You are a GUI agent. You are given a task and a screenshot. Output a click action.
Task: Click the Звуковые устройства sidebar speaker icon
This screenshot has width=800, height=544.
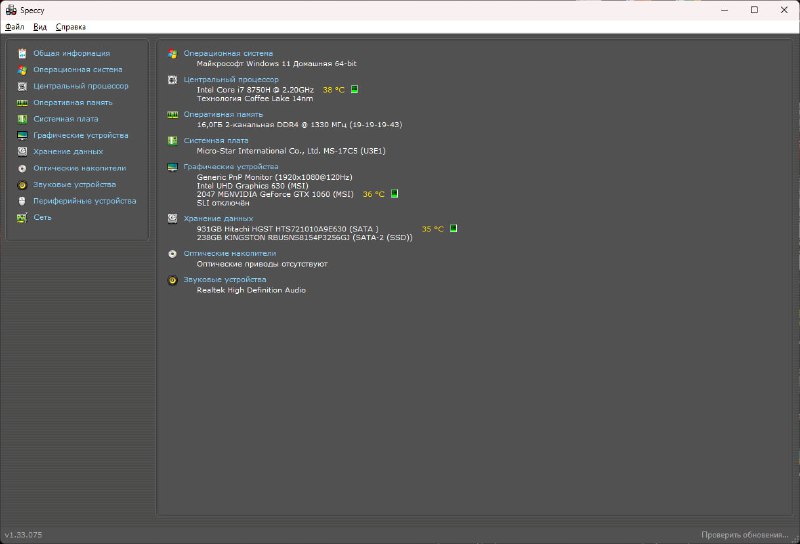coord(22,185)
